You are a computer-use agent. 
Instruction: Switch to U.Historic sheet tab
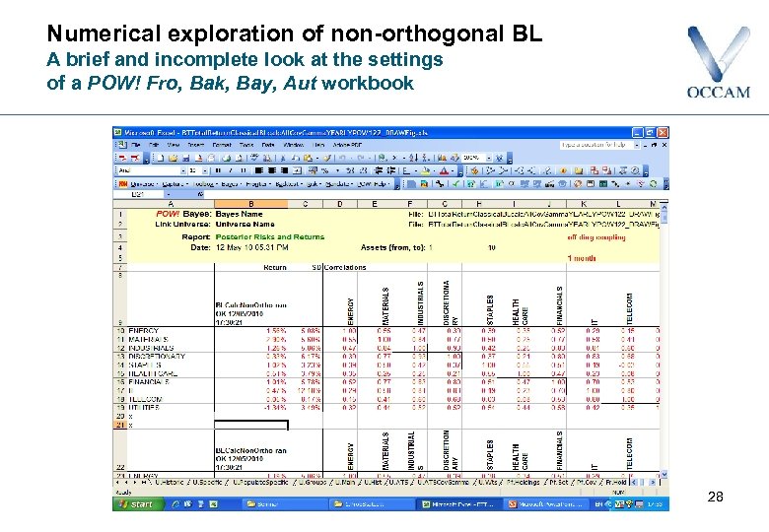pos(168,483)
